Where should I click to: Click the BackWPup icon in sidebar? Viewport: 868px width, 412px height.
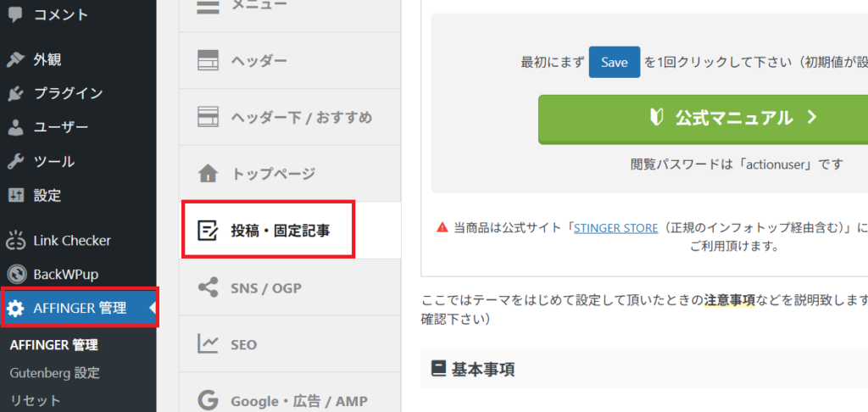(x=15, y=275)
